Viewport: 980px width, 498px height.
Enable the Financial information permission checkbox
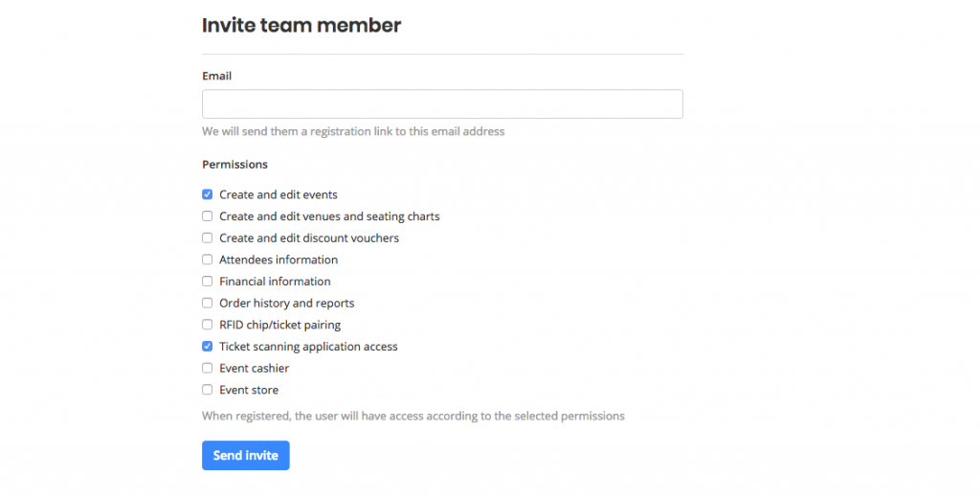coord(208,282)
